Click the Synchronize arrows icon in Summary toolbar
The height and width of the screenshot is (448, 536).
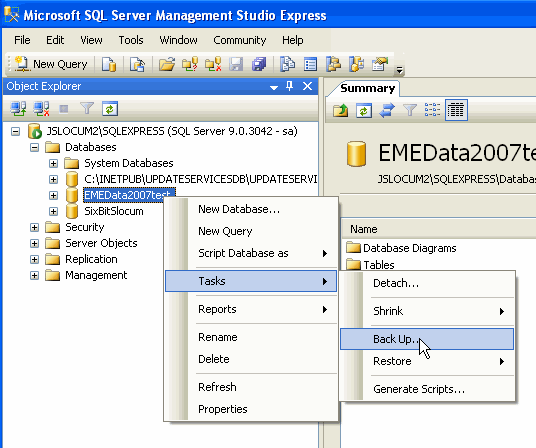387,110
